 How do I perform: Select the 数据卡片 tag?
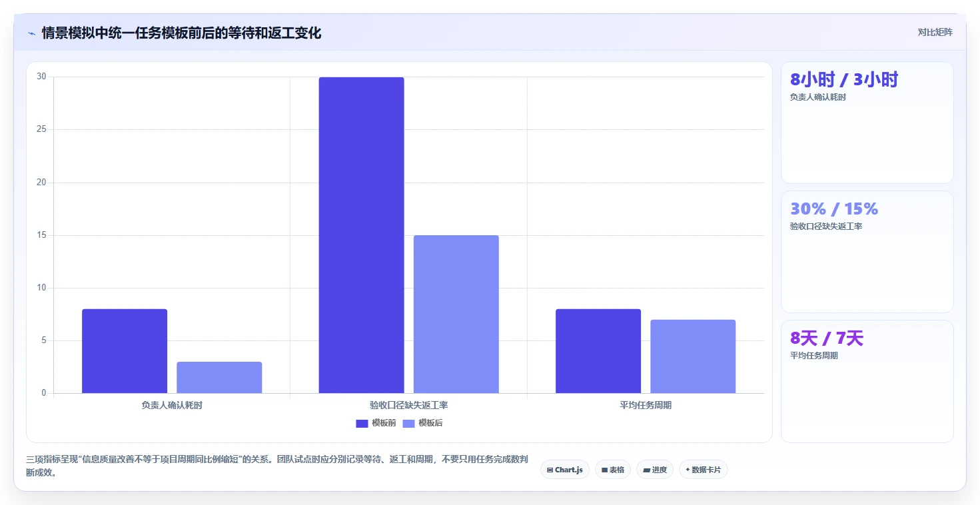click(704, 470)
